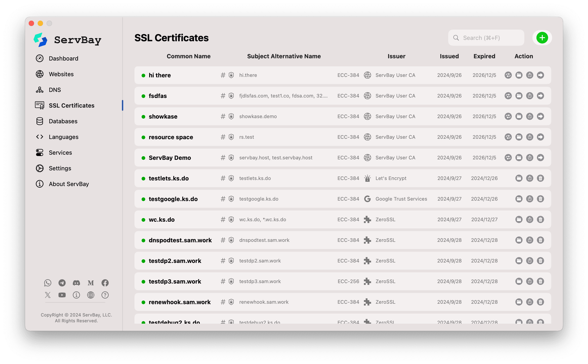Add a new SSL certificate
Image resolution: width=588 pixels, height=364 pixels.
542,38
